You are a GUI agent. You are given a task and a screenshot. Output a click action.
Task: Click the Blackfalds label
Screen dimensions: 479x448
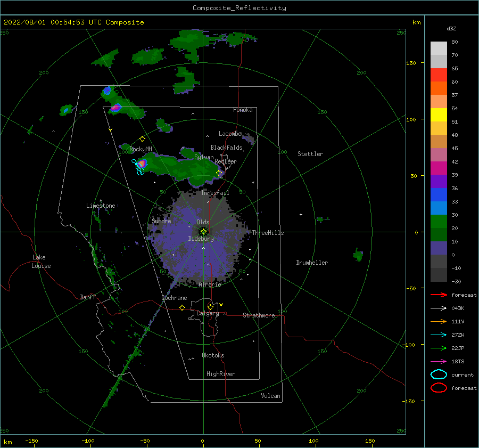coord(226,148)
